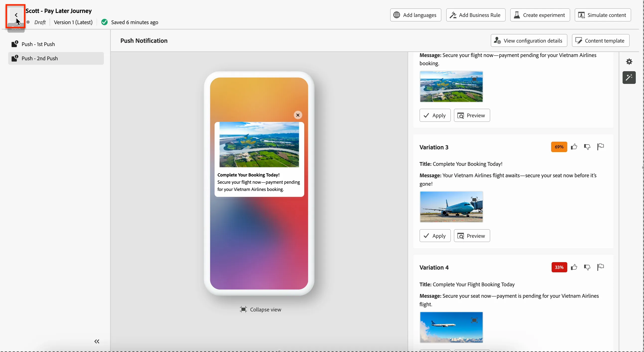Screen dimensions: 644x352
Task: Expand Variation 3 image via corner icon
Action: 474,200
